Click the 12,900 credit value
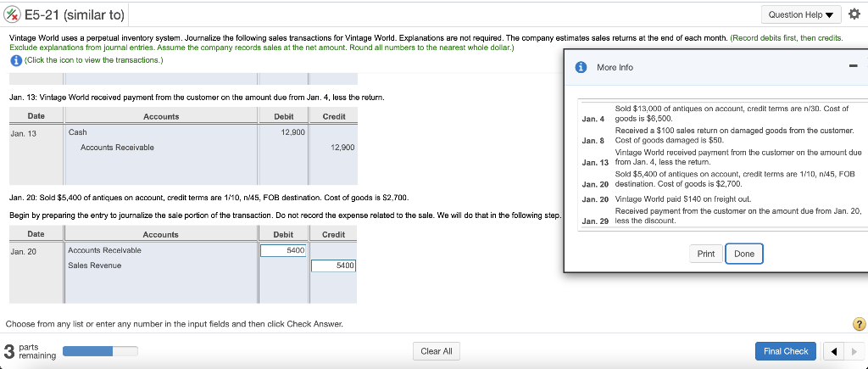 (343, 148)
